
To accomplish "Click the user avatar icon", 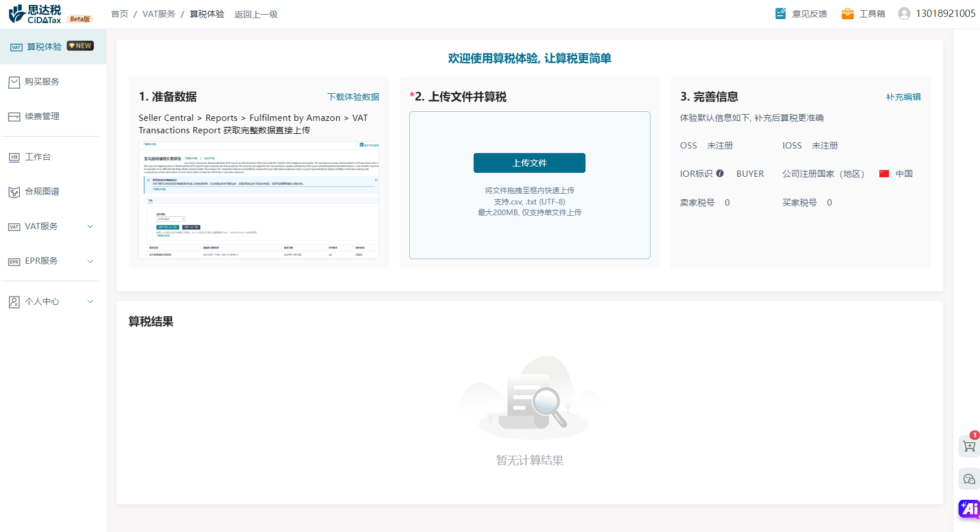I will tap(904, 14).
